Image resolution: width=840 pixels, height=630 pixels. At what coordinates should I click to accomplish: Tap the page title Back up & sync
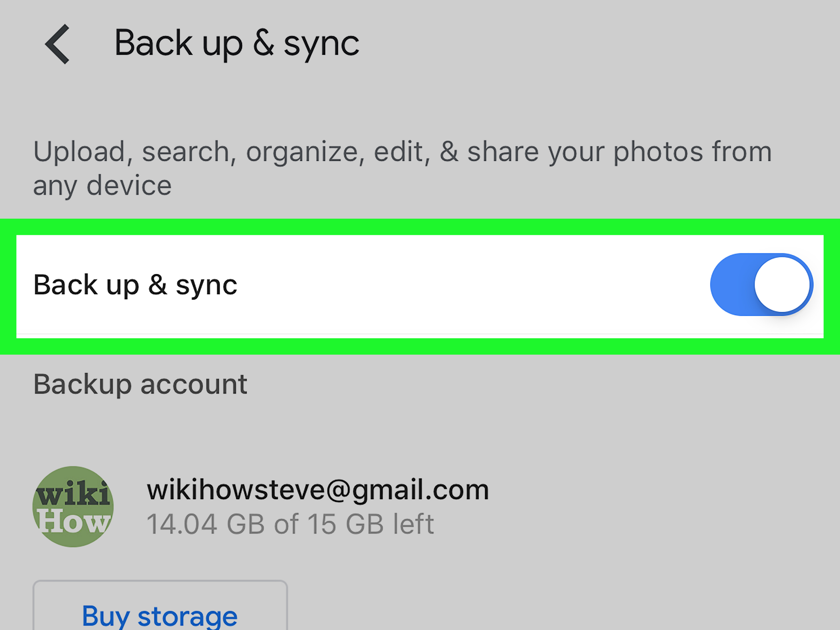[x=237, y=44]
